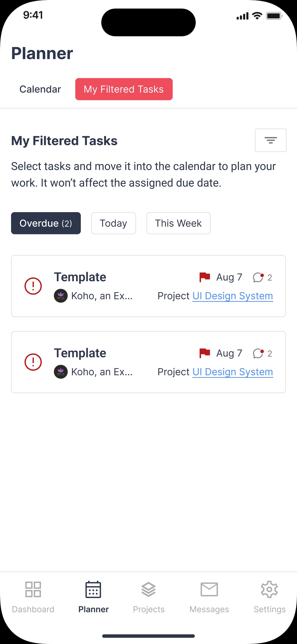Click the overdue alert icon on second task
This screenshot has width=297, height=644.
pyautogui.click(x=33, y=362)
